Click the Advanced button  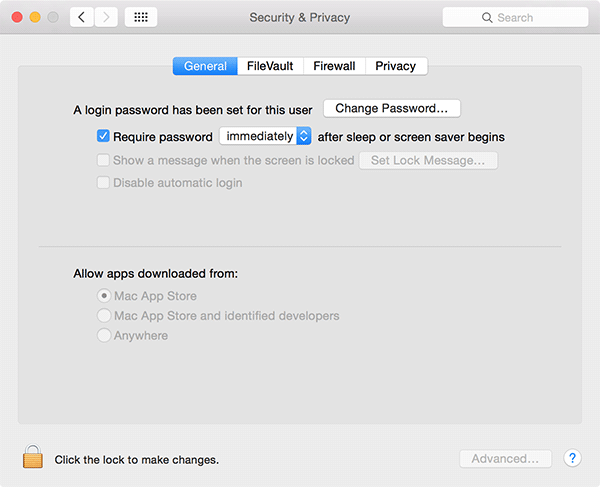pos(505,459)
